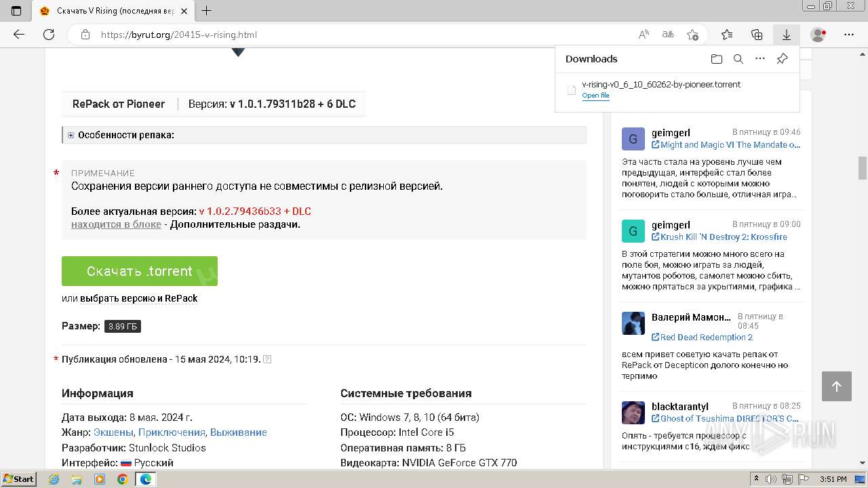The width and height of the screenshot is (868, 488).
Task: Go back to the previous page
Action: (x=19, y=35)
